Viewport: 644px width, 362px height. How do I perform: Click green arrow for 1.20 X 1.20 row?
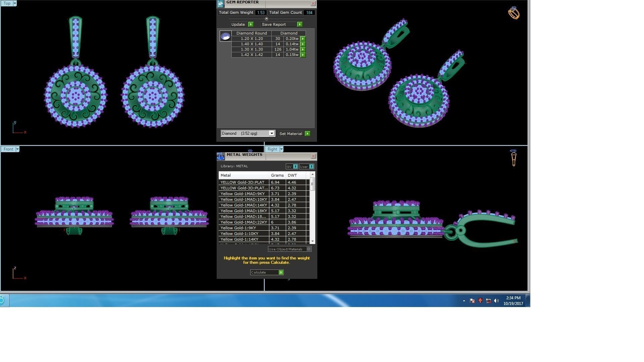tap(303, 39)
